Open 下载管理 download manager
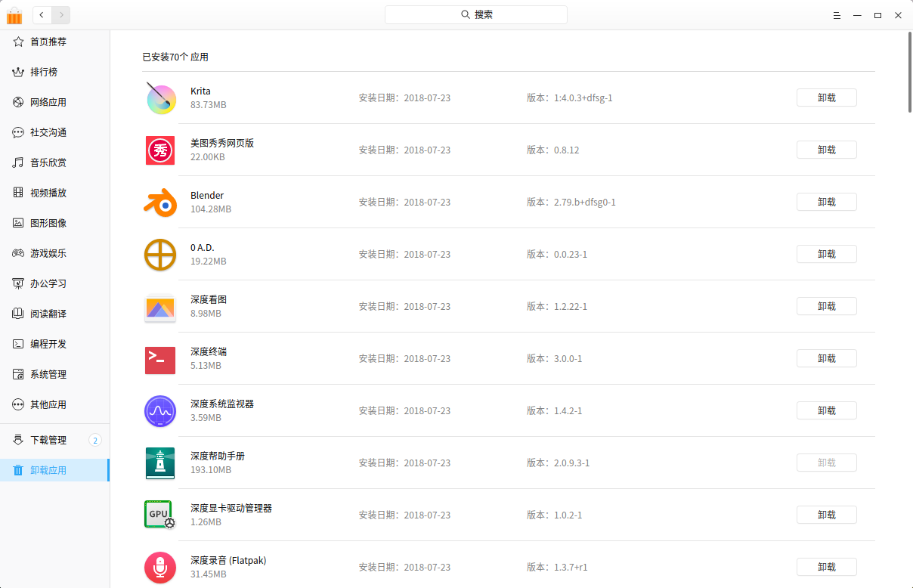This screenshot has width=913, height=588. pyautogui.click(x=54, y=440)
